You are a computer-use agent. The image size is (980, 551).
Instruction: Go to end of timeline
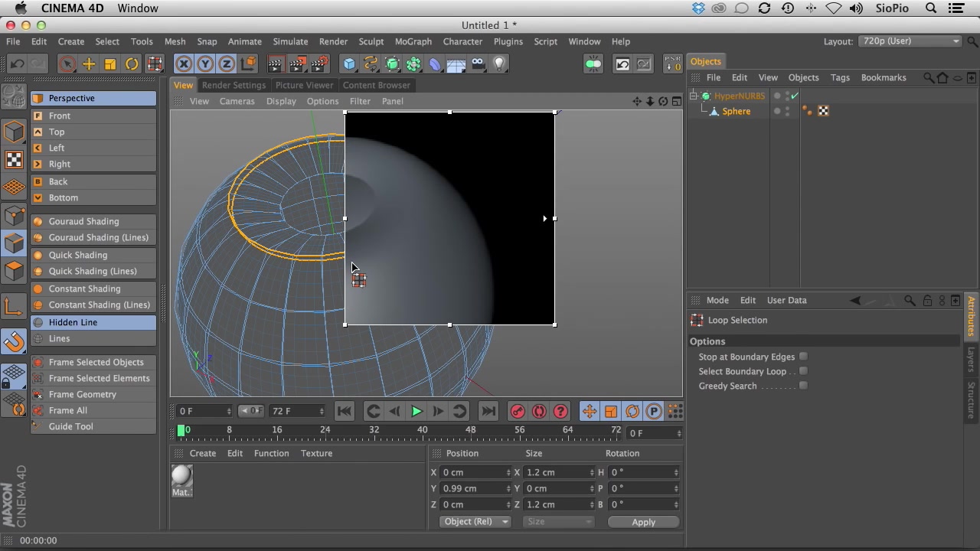488,412
